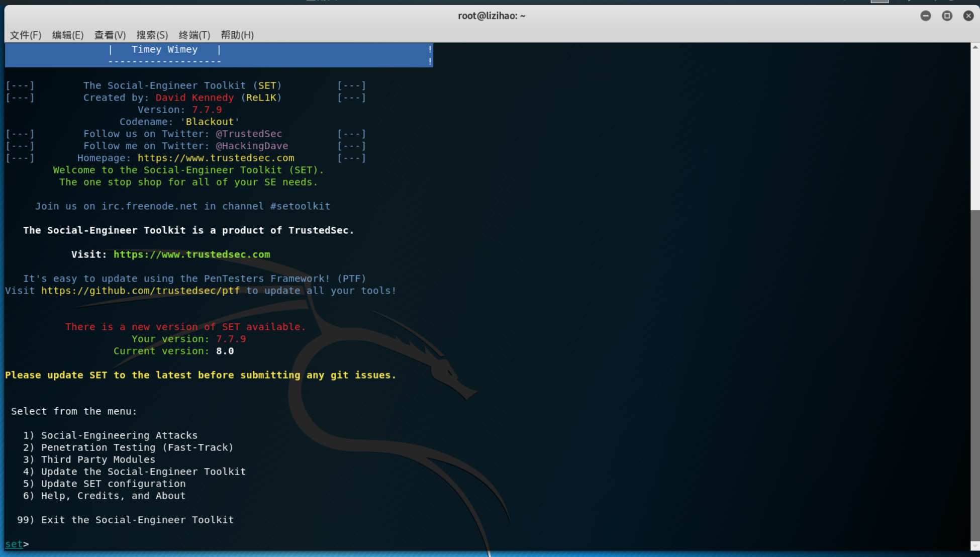The height and width of the screenshot is (557, 980).
Task: Click option 99 Exit the Social-Engineer Toolkit
Action: click(126, 520)
